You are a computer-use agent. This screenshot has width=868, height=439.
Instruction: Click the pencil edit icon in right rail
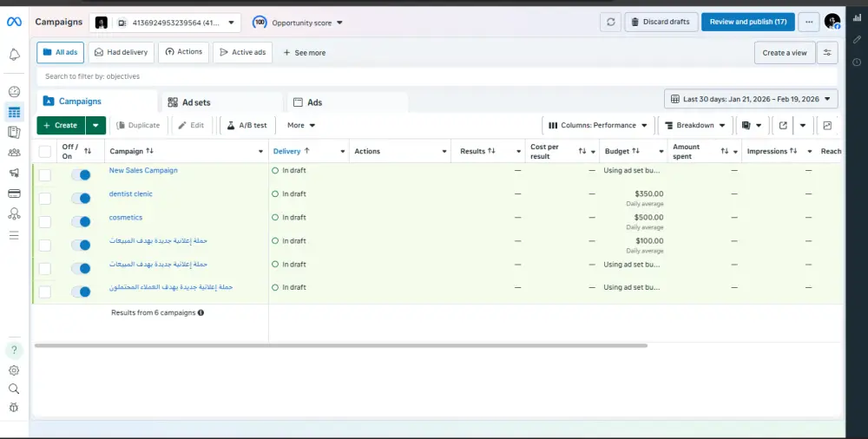(857, 39)
